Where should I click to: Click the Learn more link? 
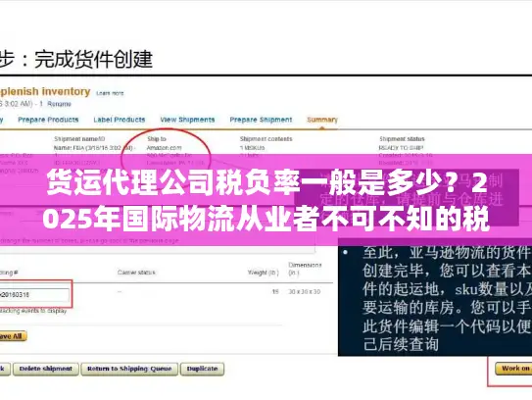[x=110, y=93]
